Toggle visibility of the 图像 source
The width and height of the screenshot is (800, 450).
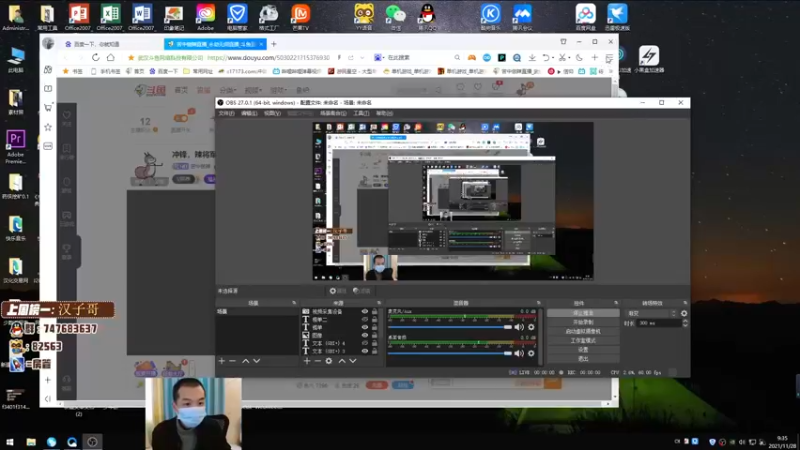pos(365,335)
